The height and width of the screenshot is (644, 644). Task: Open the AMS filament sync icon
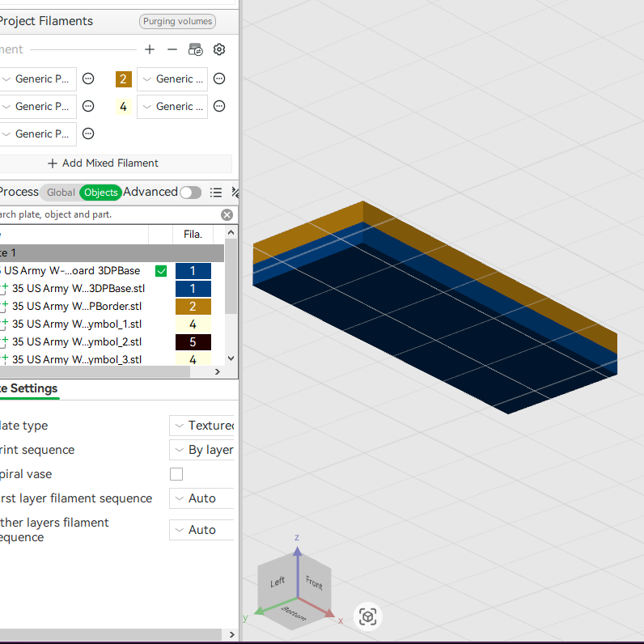click(x=196, y=49)
